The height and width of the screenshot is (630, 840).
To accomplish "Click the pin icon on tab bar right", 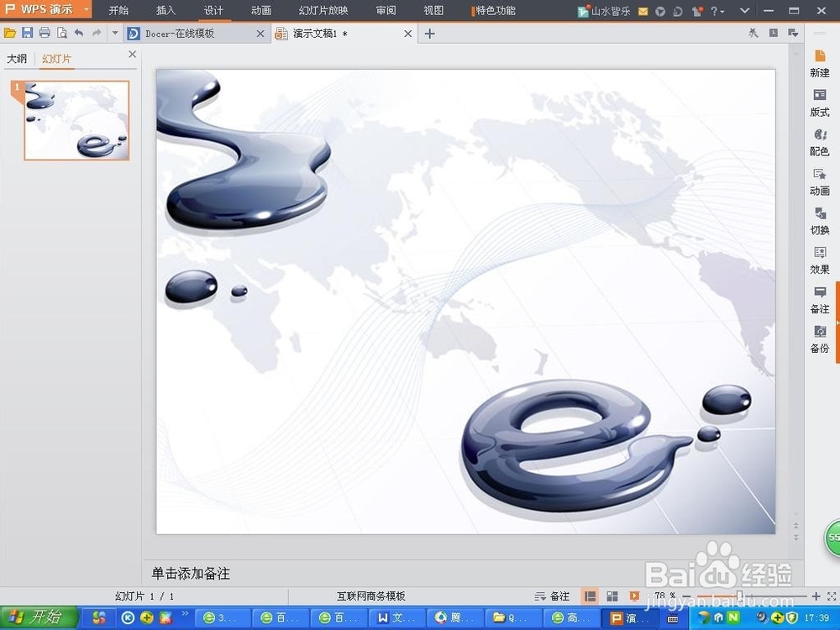I will [753, 34].
